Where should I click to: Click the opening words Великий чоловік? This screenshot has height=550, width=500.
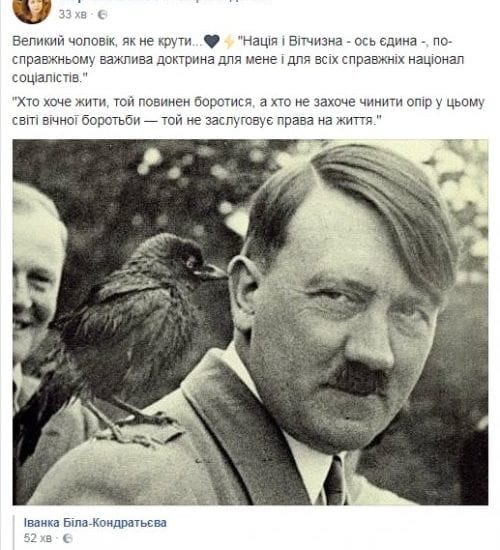coord(64,41)
